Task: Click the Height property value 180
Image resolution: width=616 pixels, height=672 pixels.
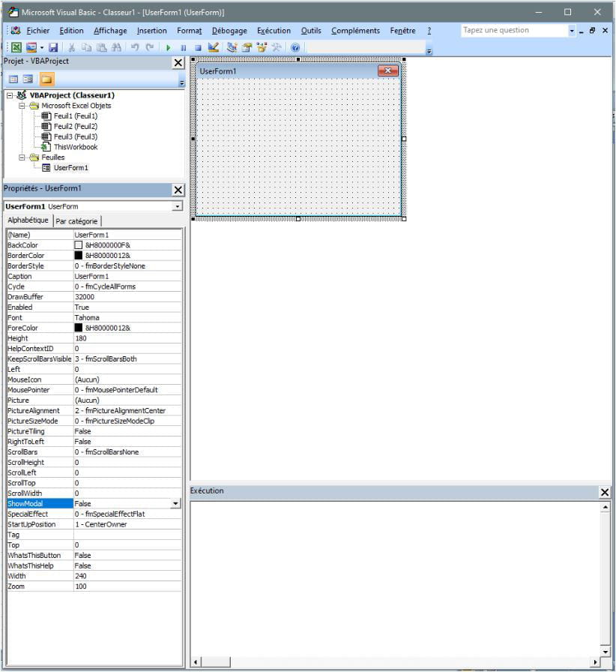Action: pyautogui.click(x=127, y=338)
